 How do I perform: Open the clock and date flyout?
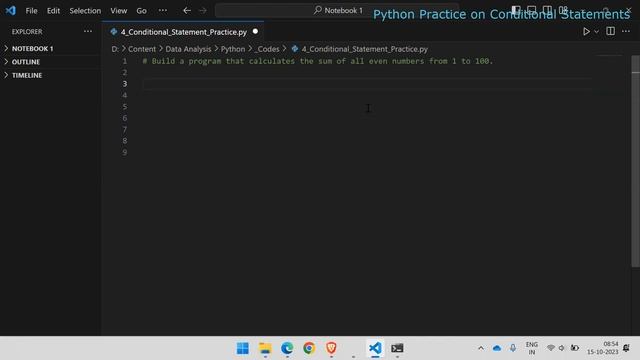tap(602, 348)
